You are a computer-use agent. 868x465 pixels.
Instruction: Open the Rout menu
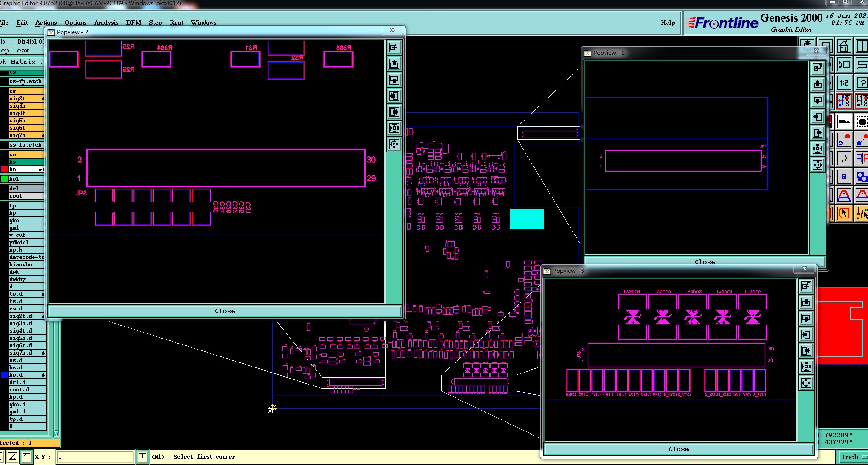tap(177, 23)
